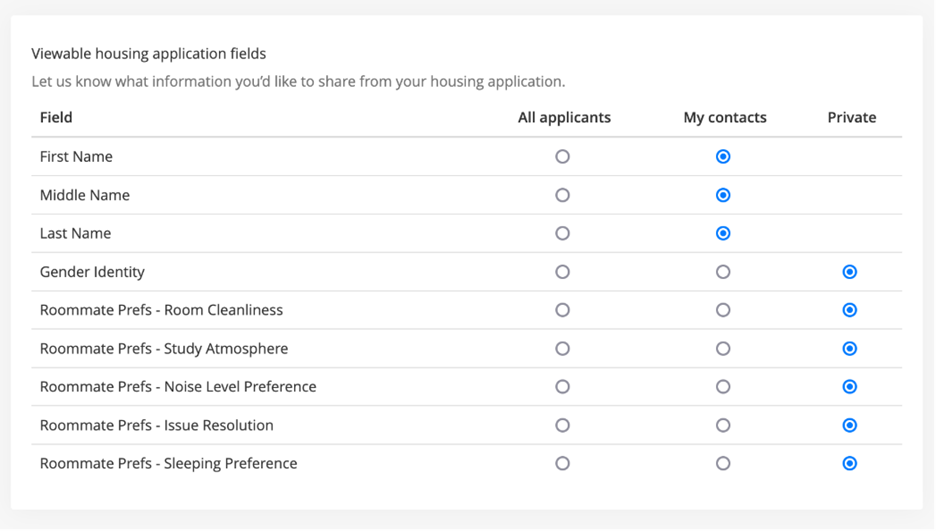Set Study Atmosphere to My contacts
The height and width of the screenshot is (531, 936).
click(723, 349)
